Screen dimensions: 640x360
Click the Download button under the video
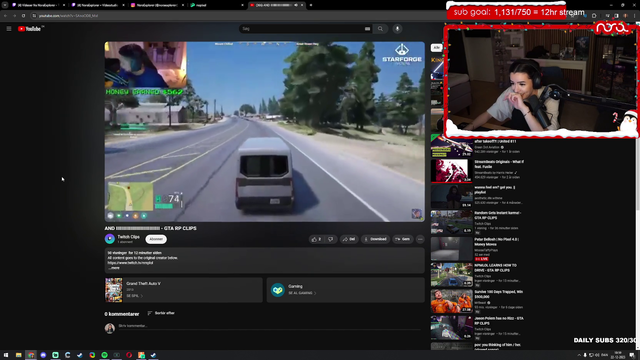coord(375,239)
